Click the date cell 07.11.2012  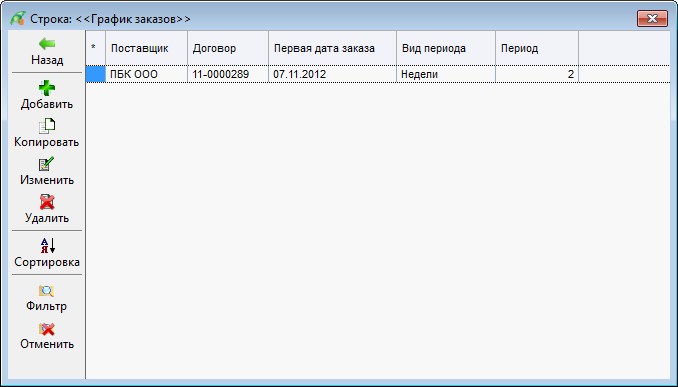tap(332, 74)
